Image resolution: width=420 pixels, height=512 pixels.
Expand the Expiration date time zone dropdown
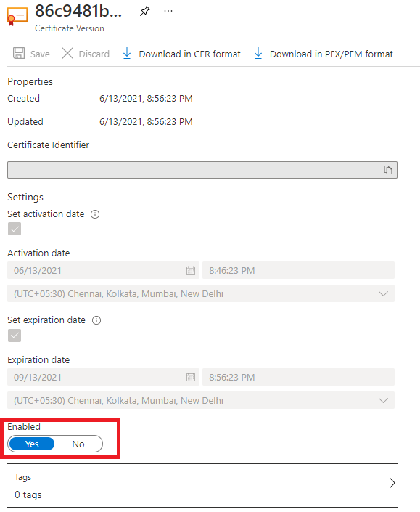coord(201,400)
